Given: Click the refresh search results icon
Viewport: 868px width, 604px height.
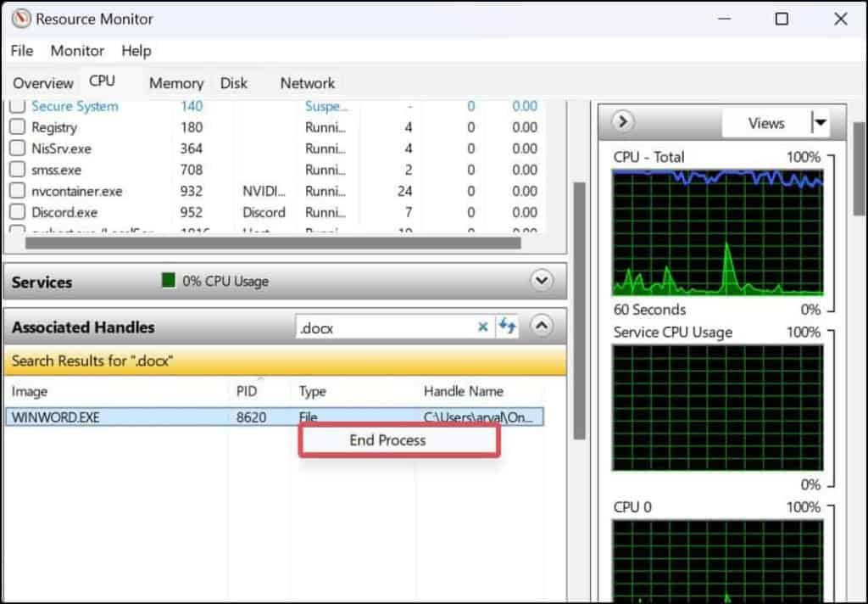Looking at the screenshot, I should (x=506, y=326).
